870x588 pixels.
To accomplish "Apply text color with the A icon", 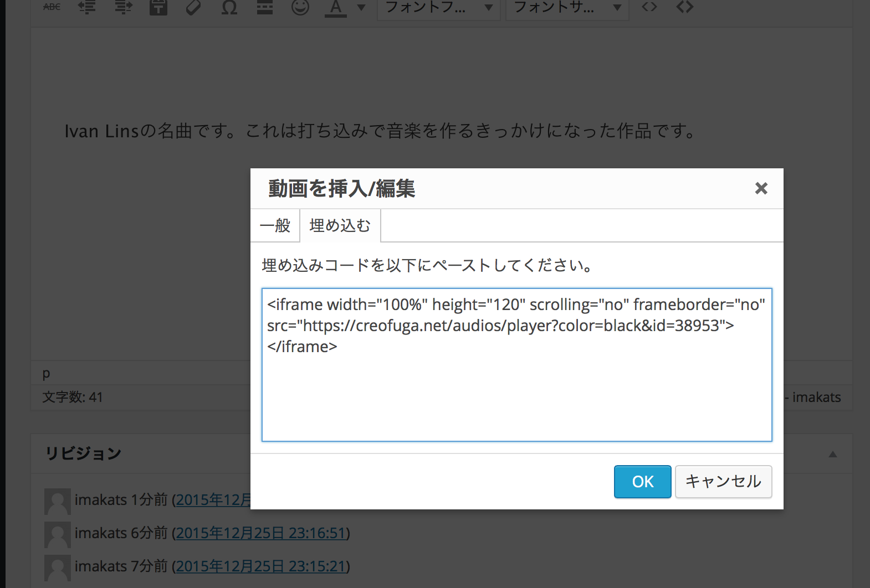I will (x=336, y=8).
